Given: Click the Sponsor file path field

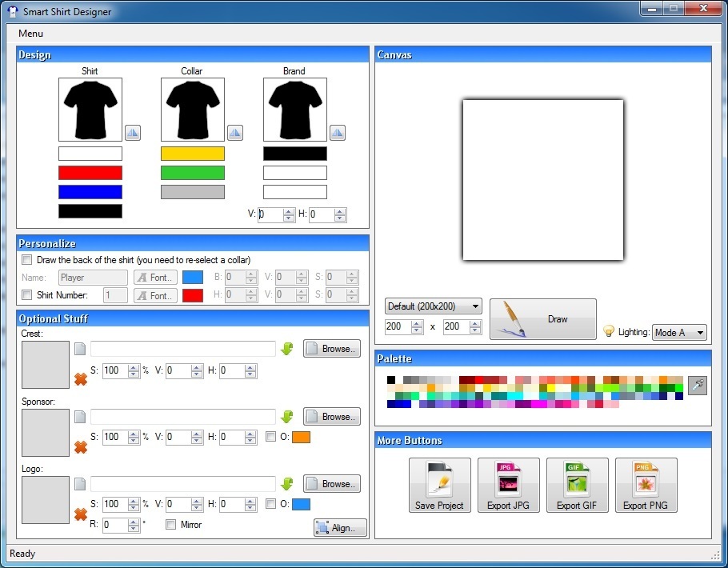Looking at the screenshot, I should tap(183, 417).
